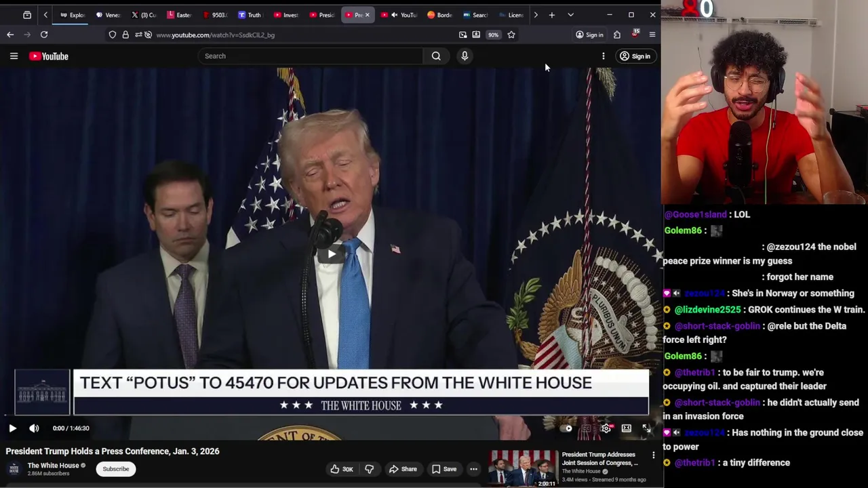This screenshot has width=868, height=488.
Task: Unmute the muted YouTube tab speaker icon
Action: tap(394, 15)
